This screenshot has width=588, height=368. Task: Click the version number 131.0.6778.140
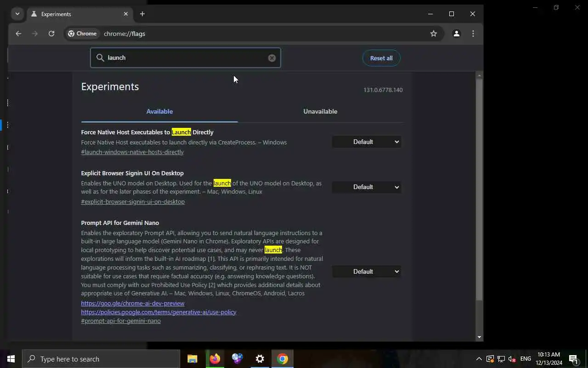[383, 90]
